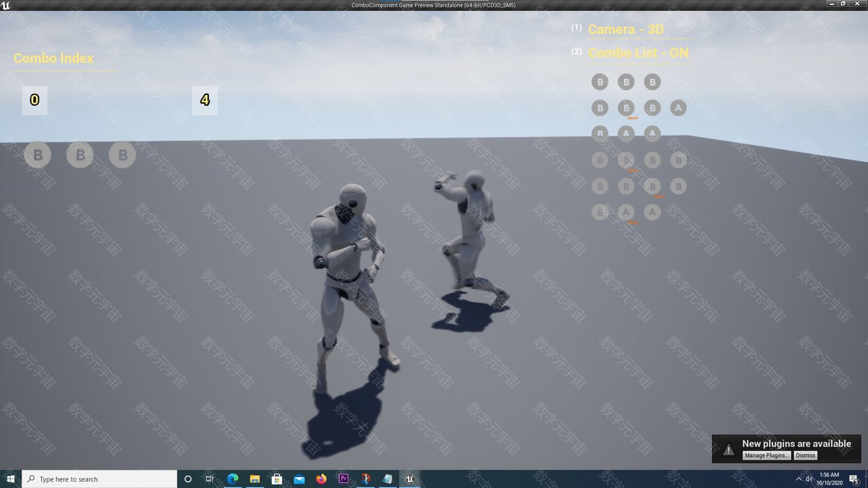Click the first B input icon under Combo Index
Viewport: 868px width, 488px height.
pyautogui.click(x=38, y=155)
